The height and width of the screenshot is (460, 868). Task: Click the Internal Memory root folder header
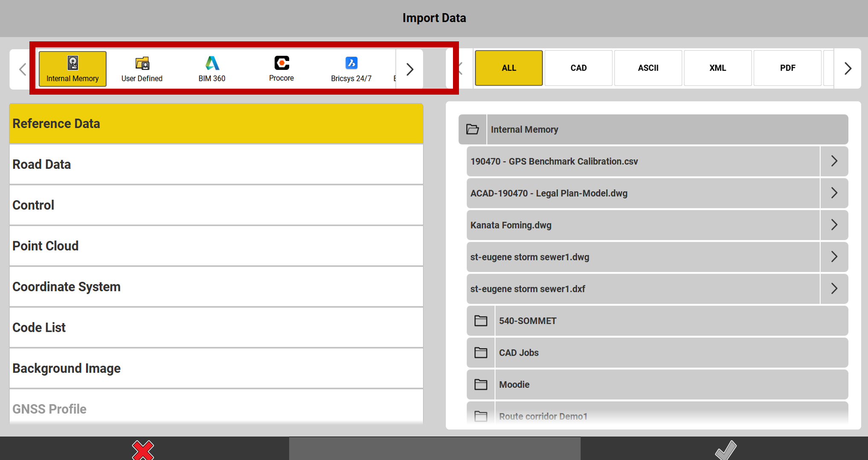653,129
